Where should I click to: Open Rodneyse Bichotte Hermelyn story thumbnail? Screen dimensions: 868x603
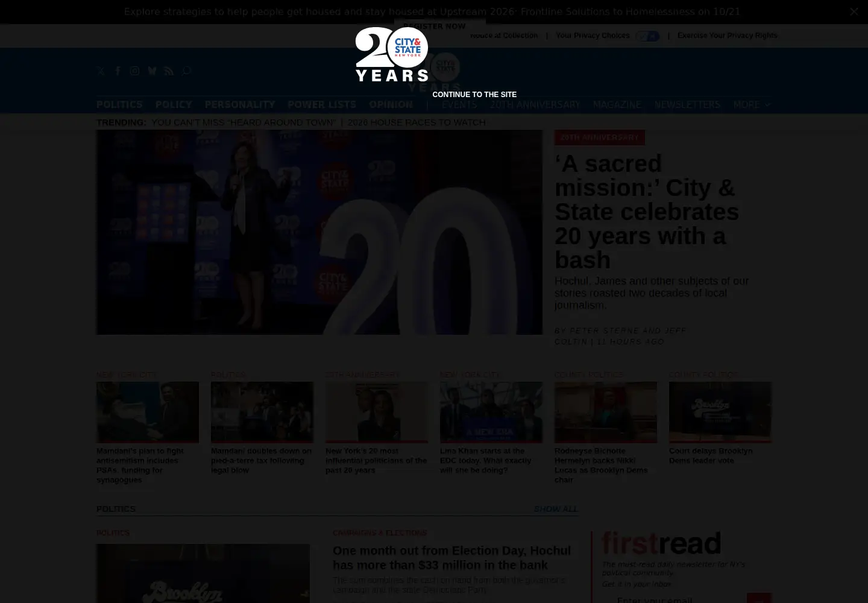[606, 412]
